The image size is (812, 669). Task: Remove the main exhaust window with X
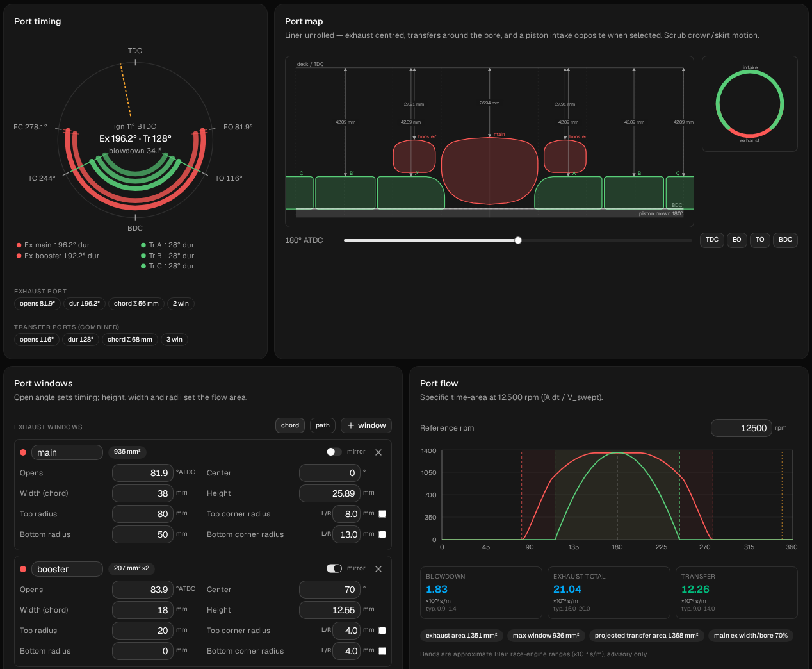tap(378, 452)
